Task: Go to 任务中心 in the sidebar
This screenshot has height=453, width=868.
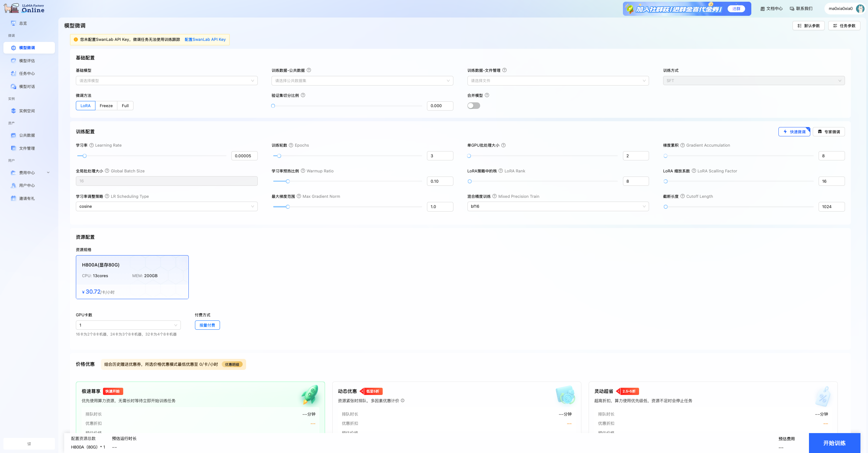Action: tap(27, 73)
